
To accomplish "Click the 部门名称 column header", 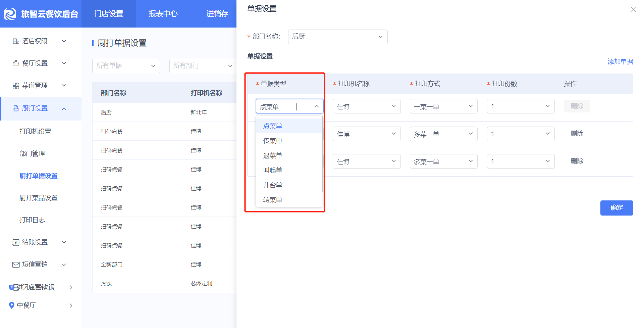I will click(x=113, y=93).
